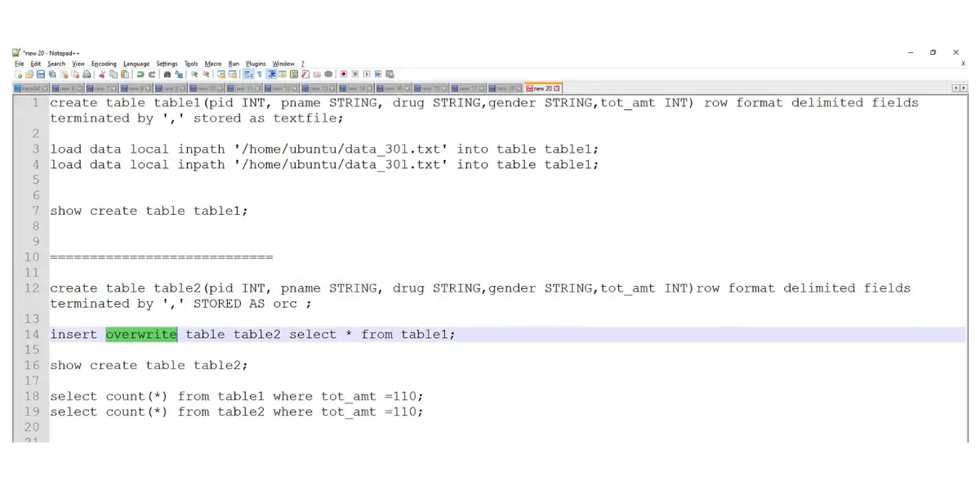Switch to the new 10 tab

click(x=207, y=88)
